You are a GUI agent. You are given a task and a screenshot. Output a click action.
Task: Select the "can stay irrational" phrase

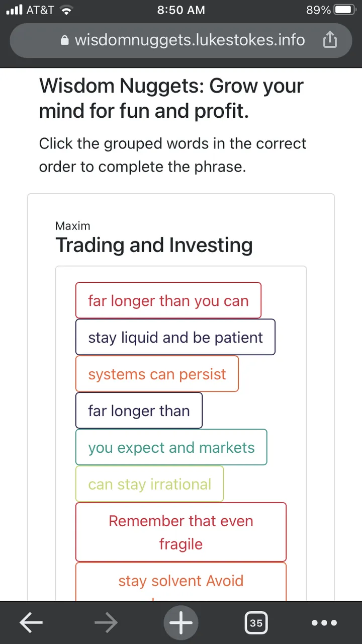coord(149,484)
